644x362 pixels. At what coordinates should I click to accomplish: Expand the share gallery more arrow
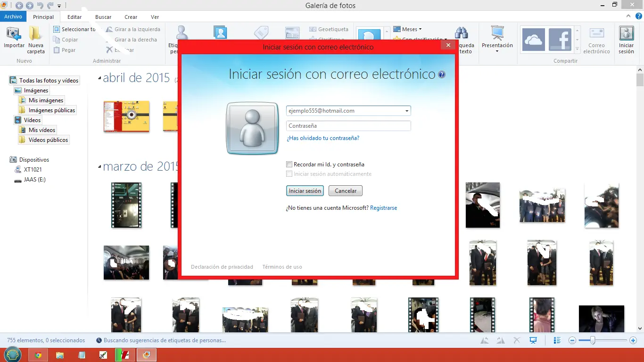coord(578,49)
